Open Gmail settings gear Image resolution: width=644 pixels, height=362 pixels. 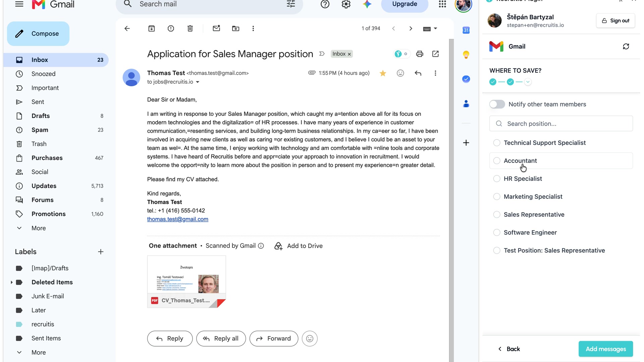click(346, 4)
